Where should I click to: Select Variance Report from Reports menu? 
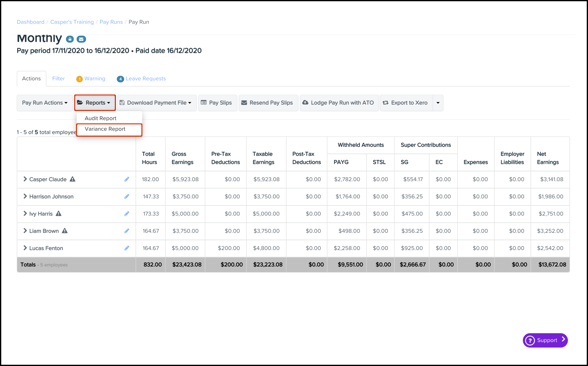[x=105, y=129]
